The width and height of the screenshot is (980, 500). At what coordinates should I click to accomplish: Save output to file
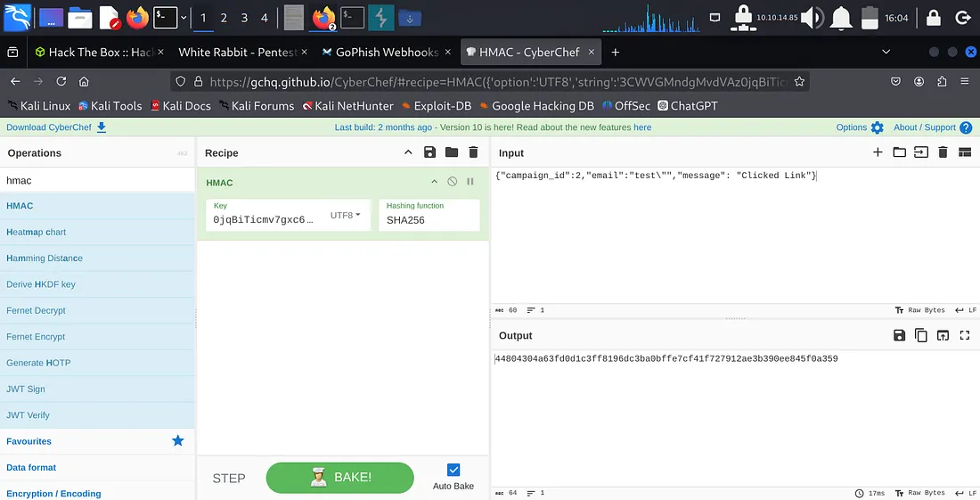tap(899, 336)
